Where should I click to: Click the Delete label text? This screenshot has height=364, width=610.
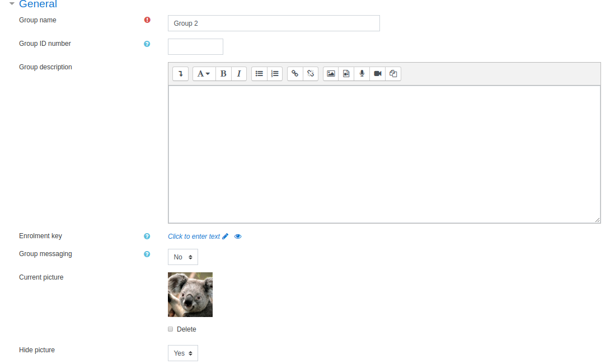click(186, 329)
